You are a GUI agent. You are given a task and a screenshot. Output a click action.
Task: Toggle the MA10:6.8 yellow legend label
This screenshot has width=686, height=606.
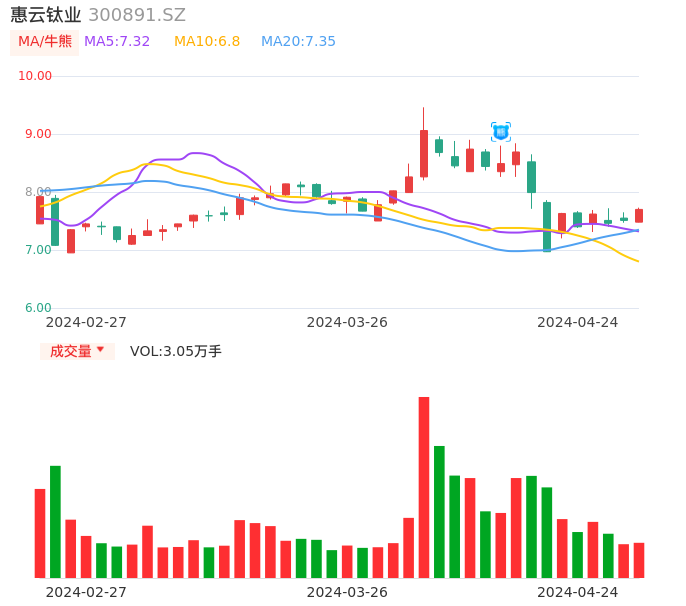coord(207,41)
